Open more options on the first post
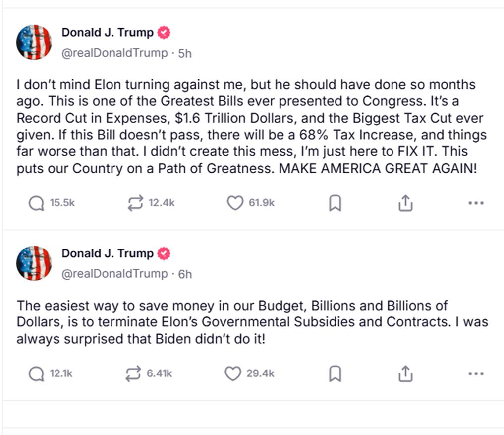504x435 pixels. pyautogui.click(x=476, y=203)
